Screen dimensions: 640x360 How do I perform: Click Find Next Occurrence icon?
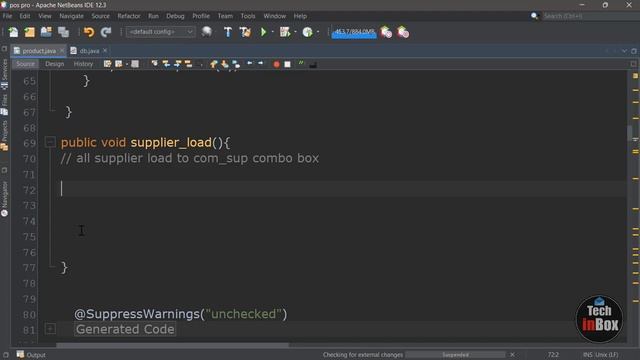click(x=178, y=64)
